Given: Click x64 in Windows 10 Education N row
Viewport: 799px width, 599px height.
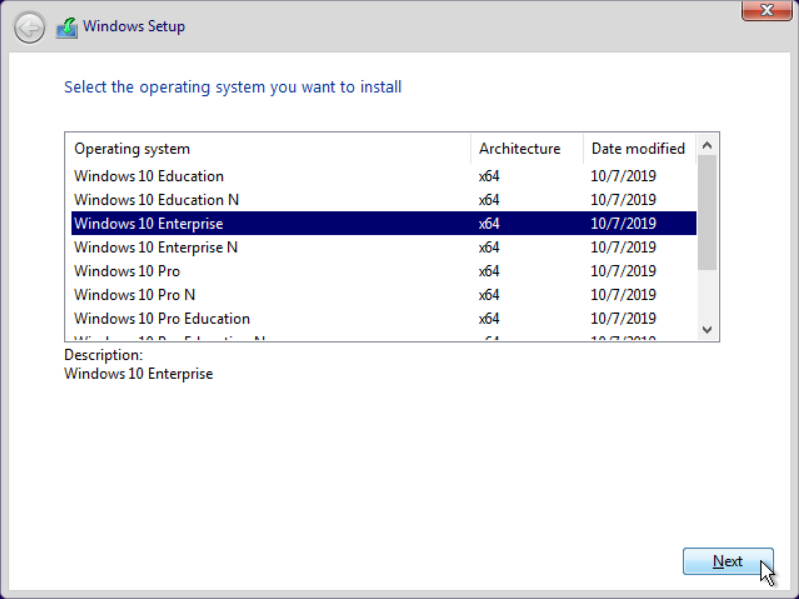Looking at the screenshot, I should pos(489,200).
